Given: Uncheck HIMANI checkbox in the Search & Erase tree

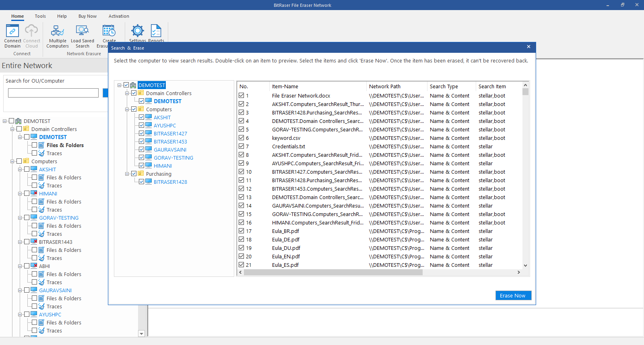Looking at the screenshot, I should pyautogui.click(x=142, y=166).
